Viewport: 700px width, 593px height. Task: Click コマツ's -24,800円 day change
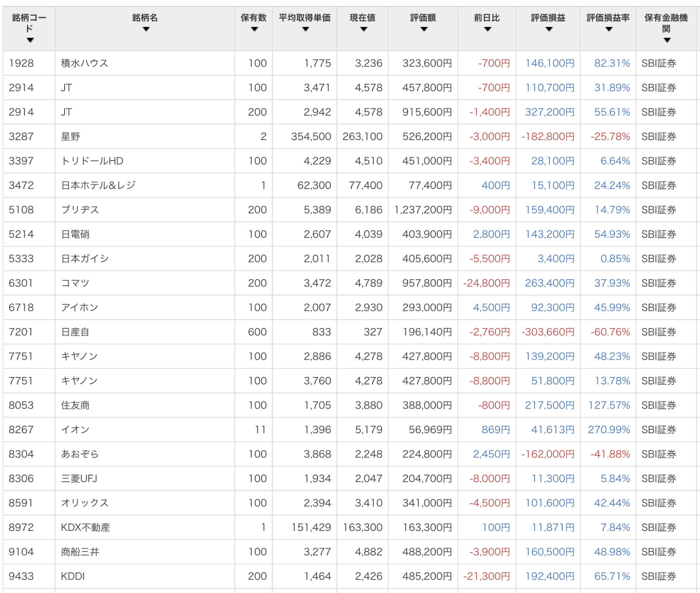pyautogui.click(x=486, y=283)
